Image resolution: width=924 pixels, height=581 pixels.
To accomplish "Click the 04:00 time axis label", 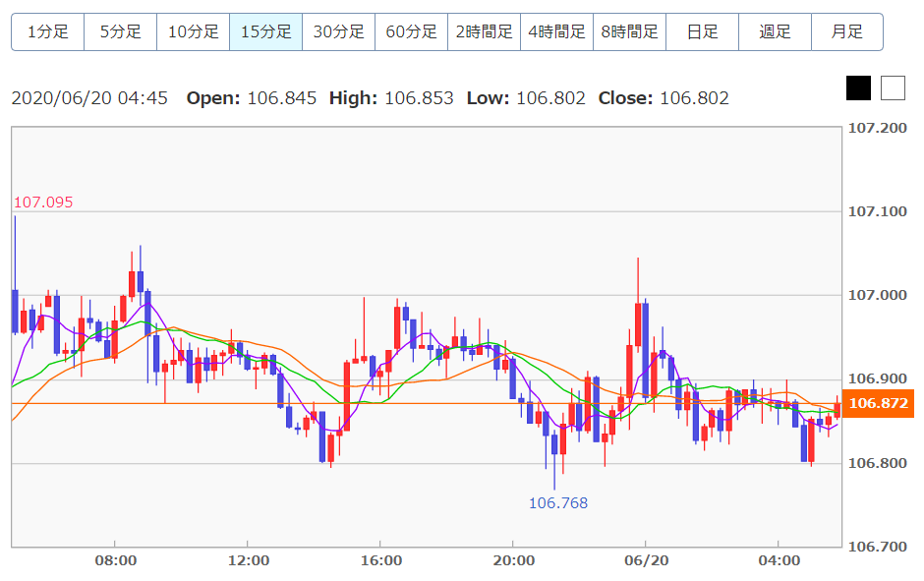I will pos(780,560).
